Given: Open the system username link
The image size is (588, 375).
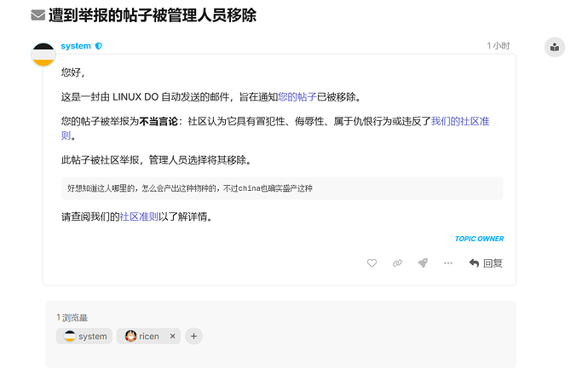Looking at the screenshot, I should [x=76, y=46].
